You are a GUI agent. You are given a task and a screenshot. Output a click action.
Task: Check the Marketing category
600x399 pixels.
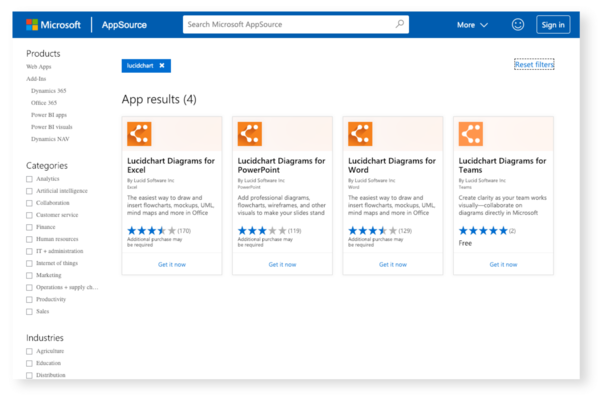pyautogui.click(x=29, y=275)
